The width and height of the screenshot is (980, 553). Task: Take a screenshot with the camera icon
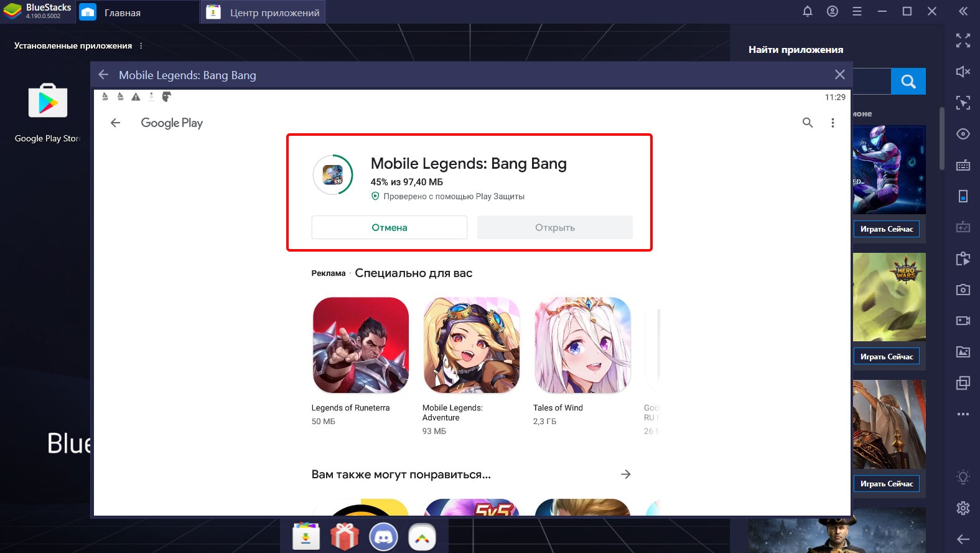[963, 290]
